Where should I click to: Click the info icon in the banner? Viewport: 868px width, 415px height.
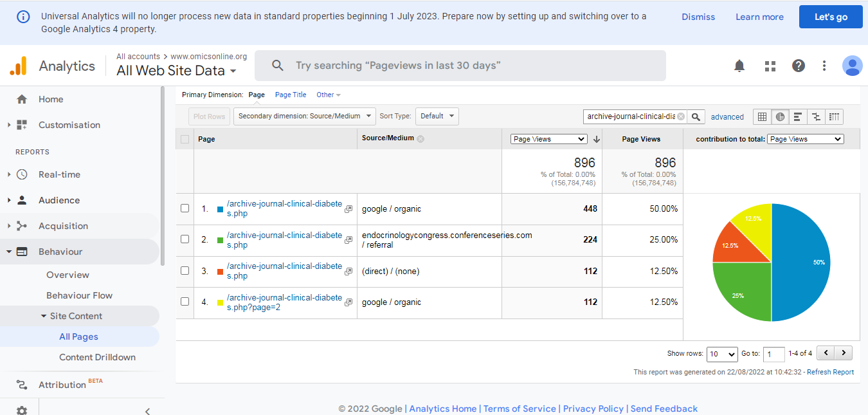23,17
